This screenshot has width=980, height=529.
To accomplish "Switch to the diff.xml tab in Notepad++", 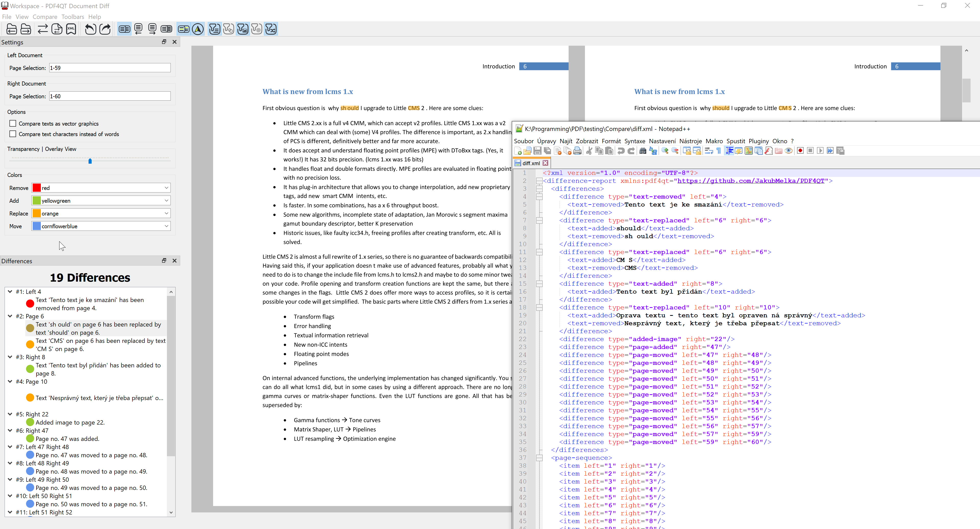I will (531, 163).
